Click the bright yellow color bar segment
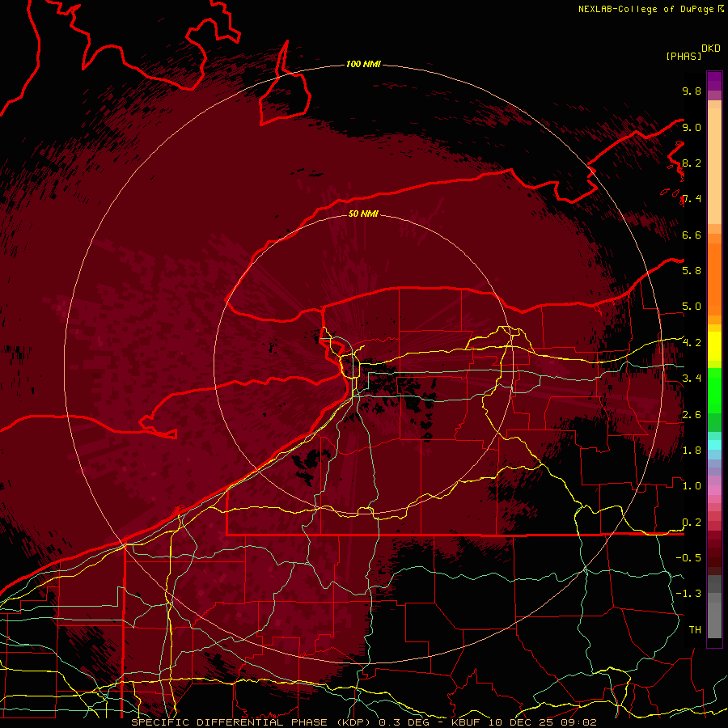The image size is (728, 728). 714,346
